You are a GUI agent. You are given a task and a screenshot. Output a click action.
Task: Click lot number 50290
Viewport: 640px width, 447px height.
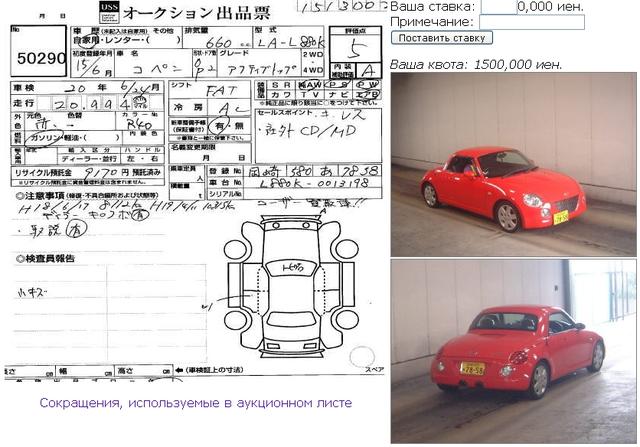(41, 58)
